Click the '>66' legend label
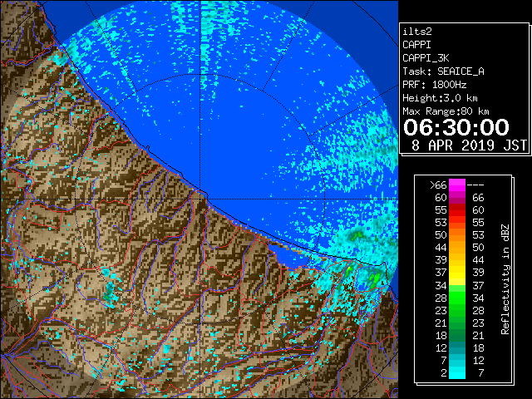This screenshot has width=532, height=399. tap(438, 185)
